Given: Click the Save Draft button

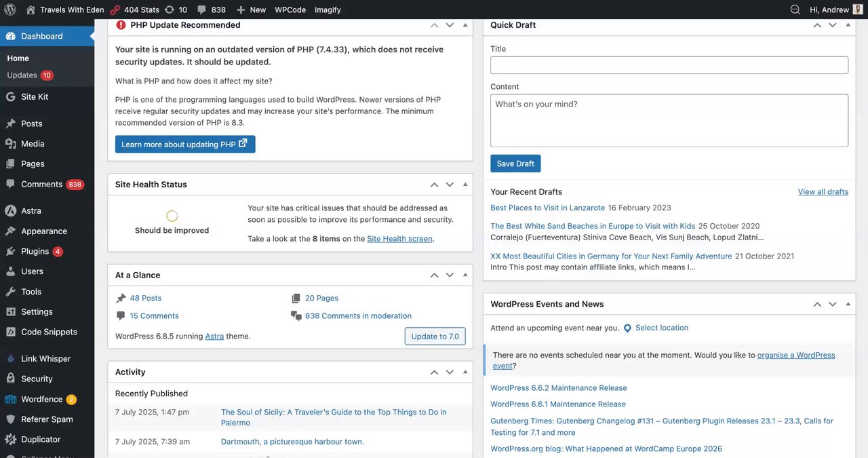Looking at the screenshot, I should pyautogui.click(x=515, y=164).
